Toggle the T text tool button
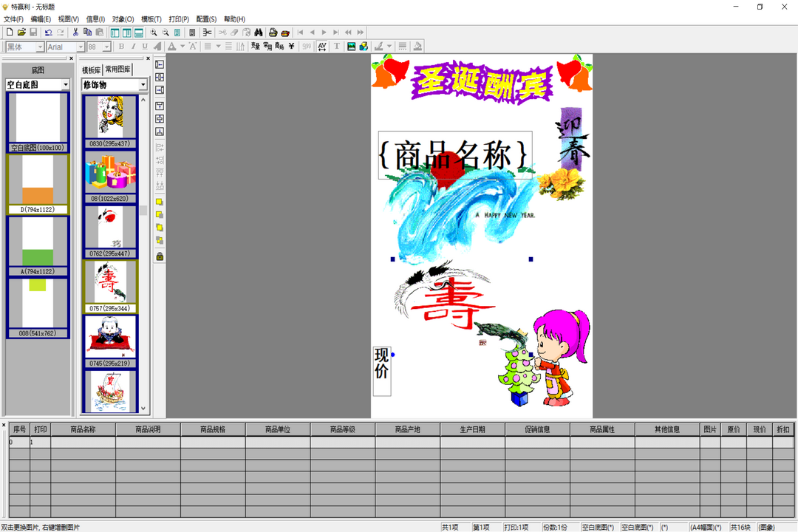Screen dimensions: 798x532 click(x=337, y=47)
